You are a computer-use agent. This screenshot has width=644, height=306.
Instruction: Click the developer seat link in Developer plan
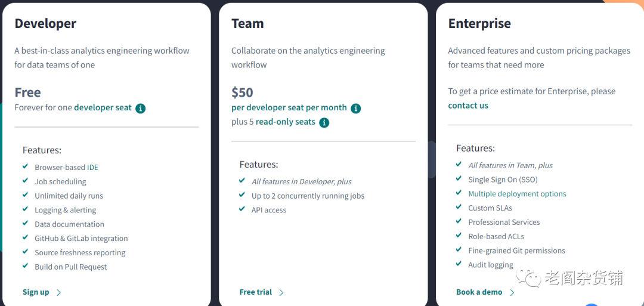pos(103,108)
